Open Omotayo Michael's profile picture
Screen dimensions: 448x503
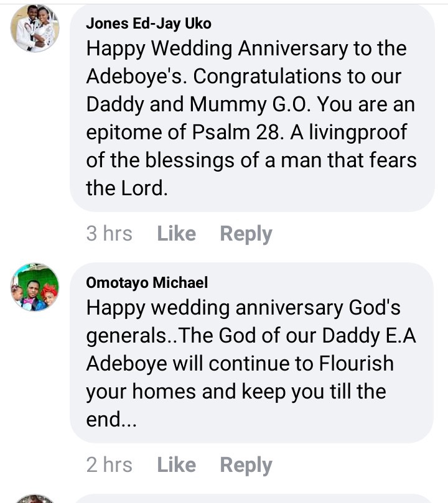point(35,287)
